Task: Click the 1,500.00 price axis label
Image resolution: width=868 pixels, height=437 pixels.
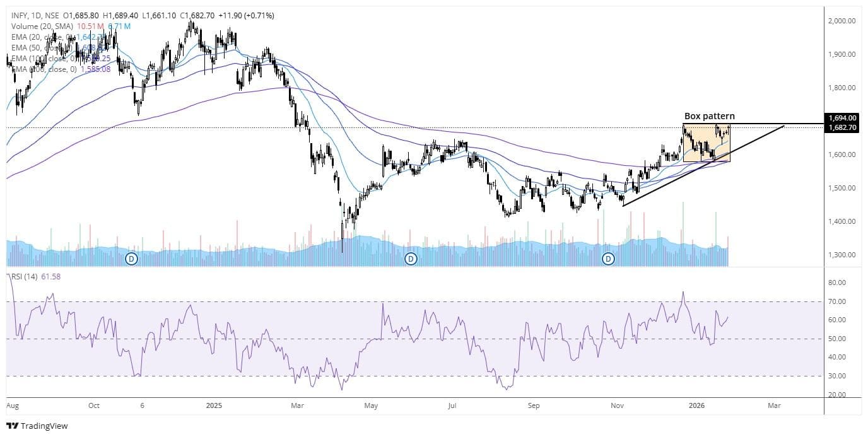Action: (x=842, y=188)
